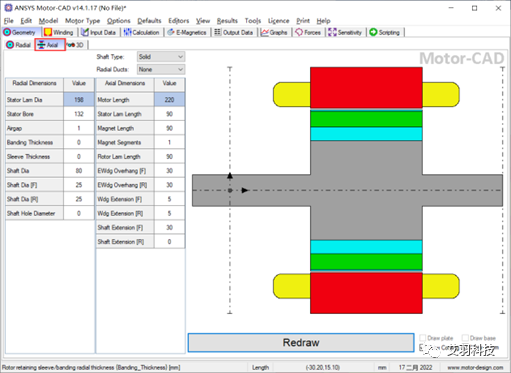Viewport: 511px width, 373px height.
Task: Click the Length entry in status bar
Action: (260, 367)
